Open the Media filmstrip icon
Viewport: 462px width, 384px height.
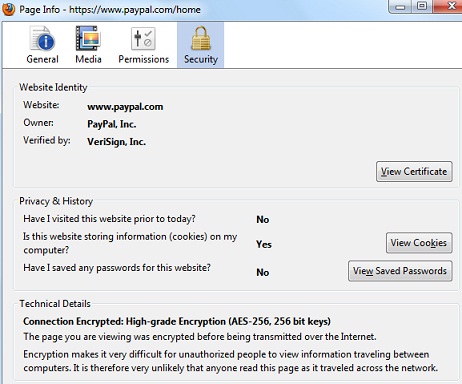point(88,38)
